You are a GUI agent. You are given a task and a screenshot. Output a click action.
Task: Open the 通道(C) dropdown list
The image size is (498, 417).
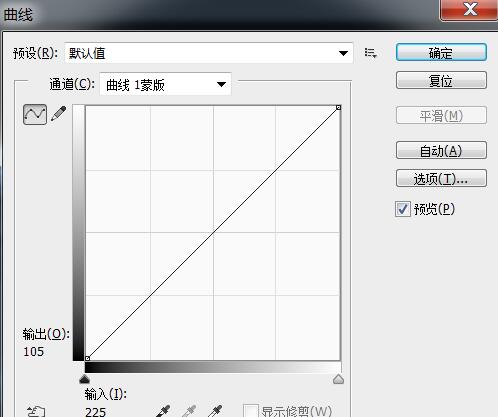(x=165, y=84)
